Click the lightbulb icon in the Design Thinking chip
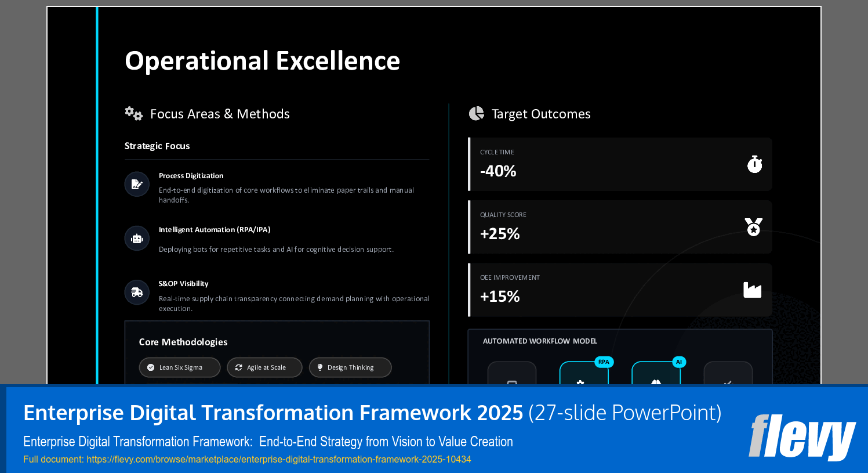 319,367
